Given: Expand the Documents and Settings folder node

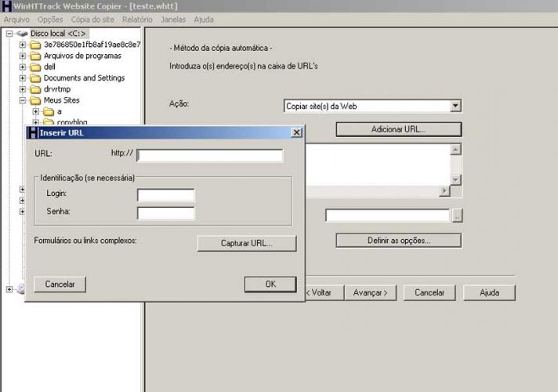Looking at the screenshot, I should coord(23,78).
